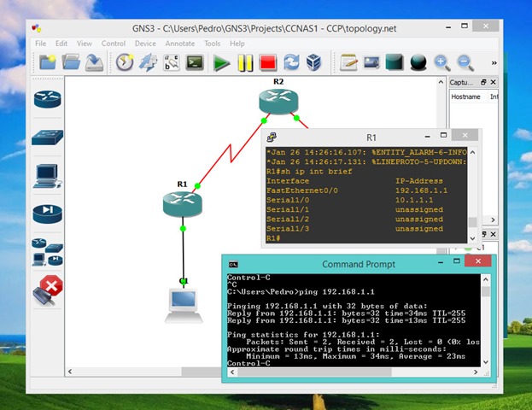532x410 pixels.
Task: Select router R1 in topology
Action: [183, 204]
